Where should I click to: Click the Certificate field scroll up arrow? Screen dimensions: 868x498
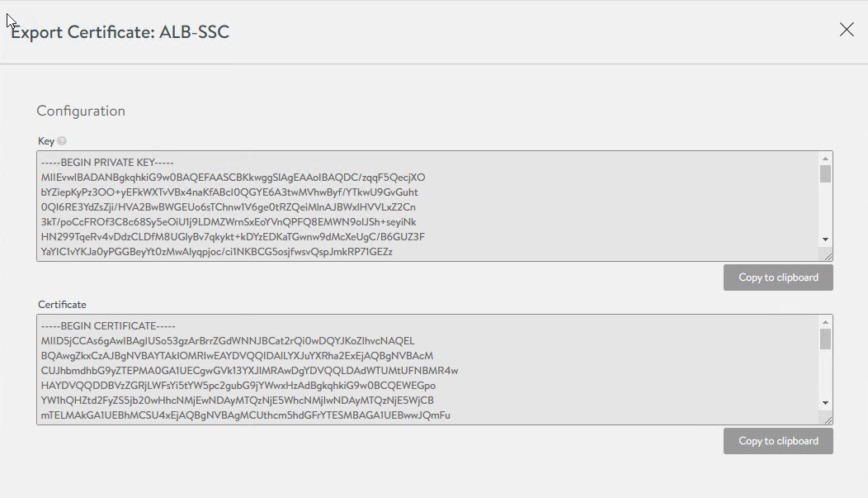click(x=825, y=322)
